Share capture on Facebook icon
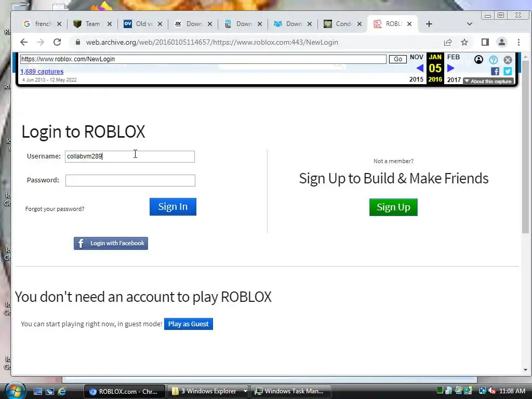 pyautogui.click(x=495, y=71)
